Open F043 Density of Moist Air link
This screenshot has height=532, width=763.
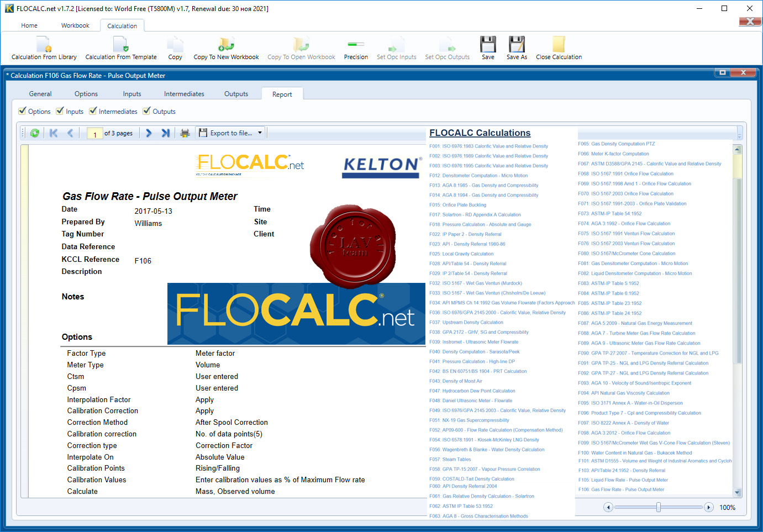click(456, 381)
